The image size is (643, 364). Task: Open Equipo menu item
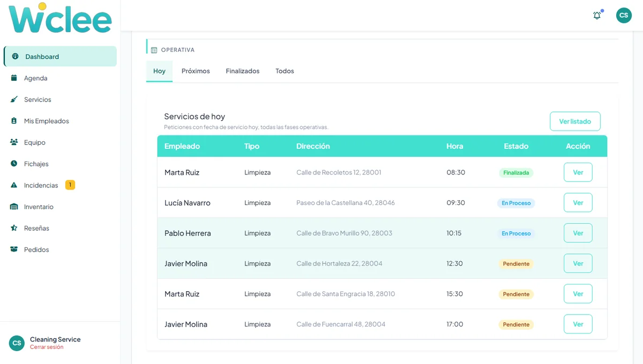(x=60, y=142)
